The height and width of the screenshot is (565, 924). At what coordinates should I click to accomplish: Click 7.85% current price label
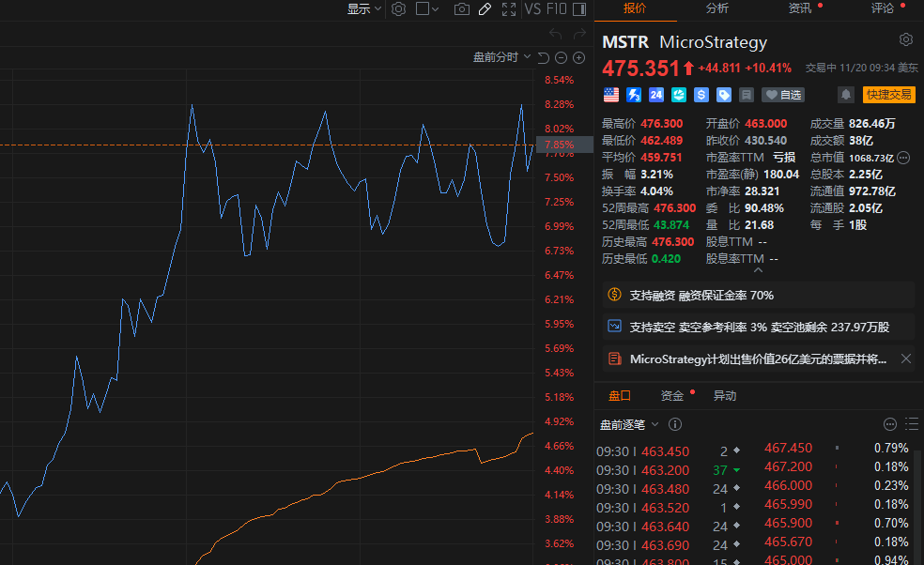564,145
